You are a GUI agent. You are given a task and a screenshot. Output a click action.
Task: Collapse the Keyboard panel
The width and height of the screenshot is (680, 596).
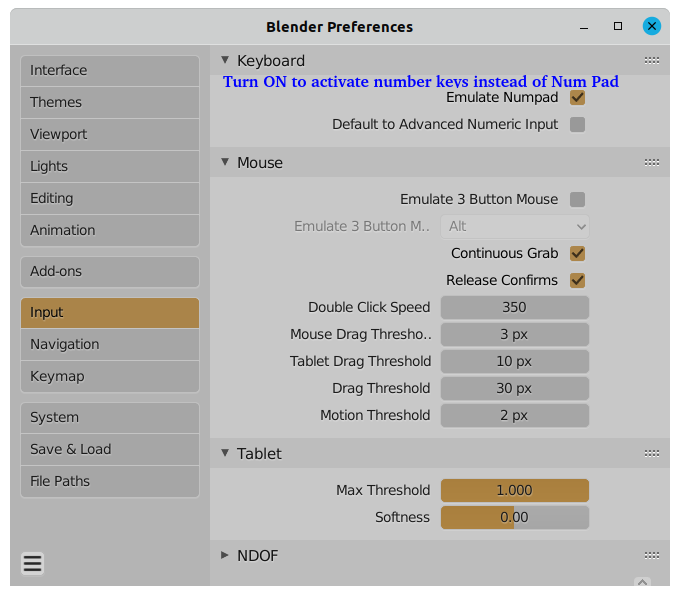225,60
